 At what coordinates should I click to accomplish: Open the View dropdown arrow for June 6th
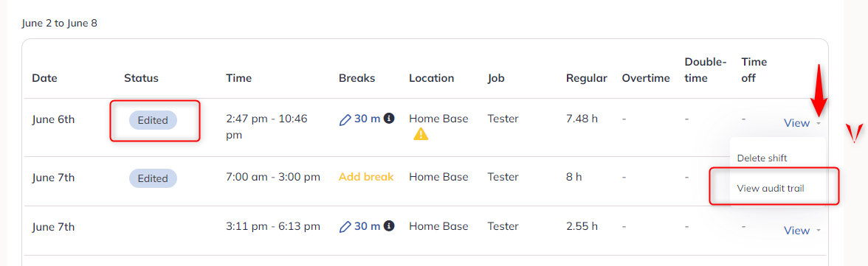pyautogui.click(x=818, y=124)
